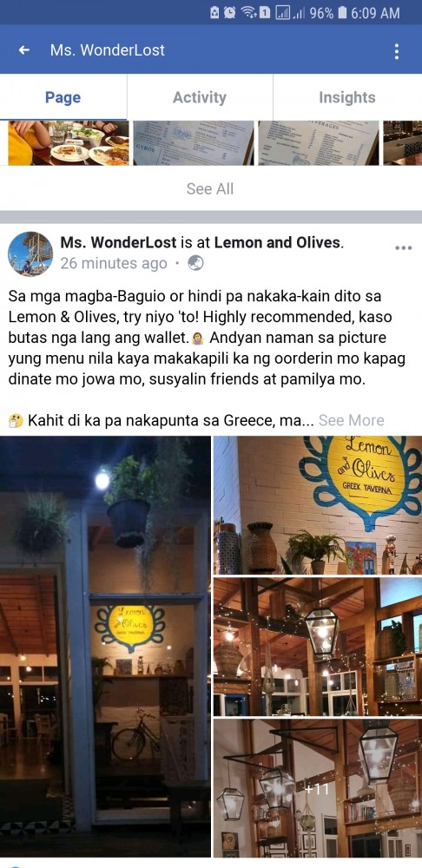The width and height of the screenshot is (422, 868).
Task: Tap Ms. WonderLost profile picture avatar
Action: [30, 253]
